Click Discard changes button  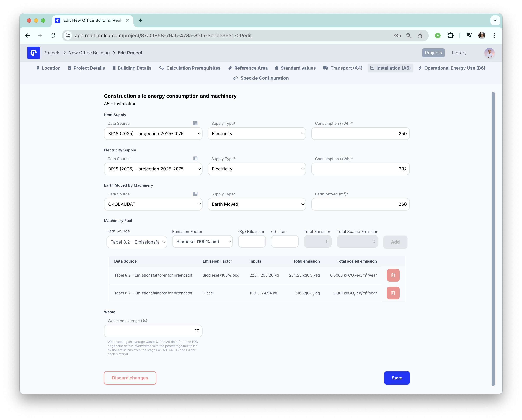[x=130, y=378]
